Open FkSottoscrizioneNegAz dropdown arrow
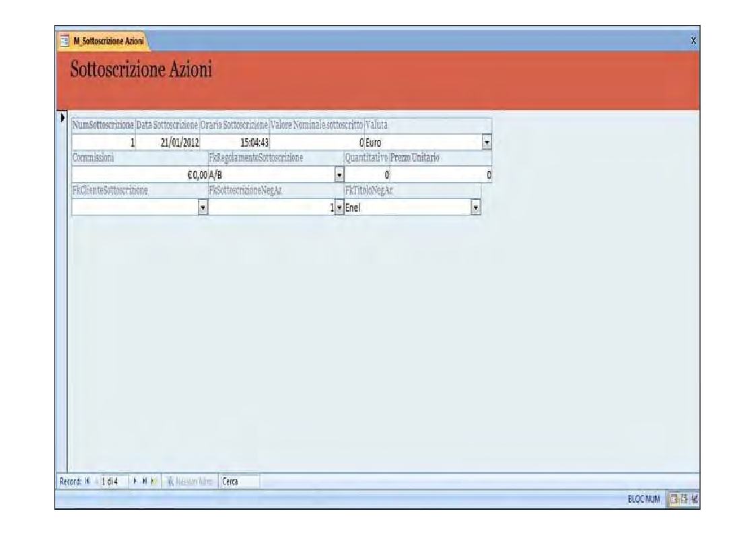The width and height of the screenshot is (756, 535). (339, 208)
